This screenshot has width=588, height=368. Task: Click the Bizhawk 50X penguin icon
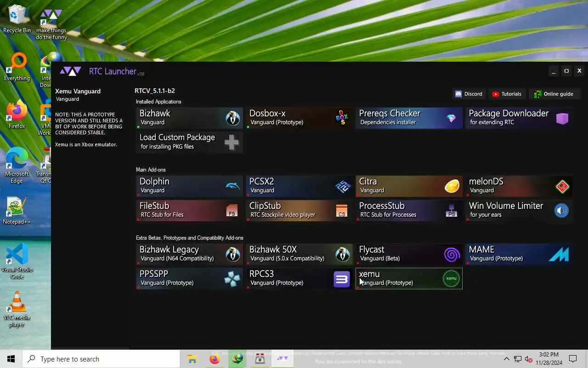pyautogui.click(x=342, y=254)
